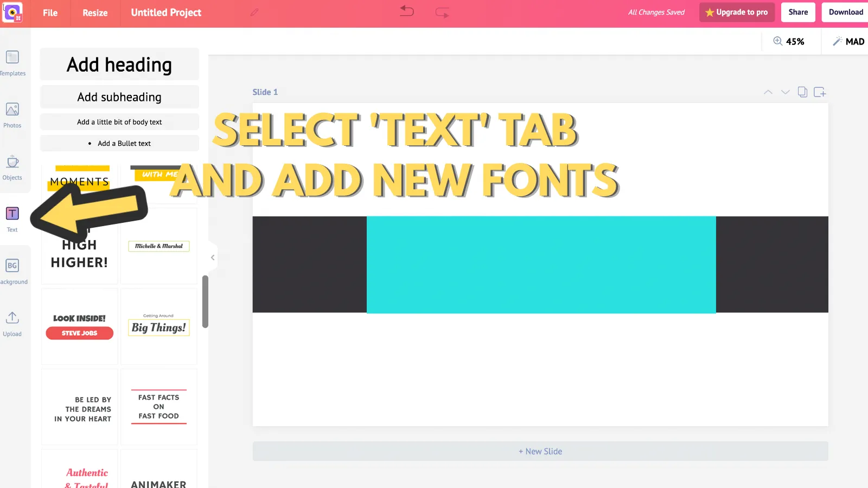Click the + New Slide bar

(540, 451)
